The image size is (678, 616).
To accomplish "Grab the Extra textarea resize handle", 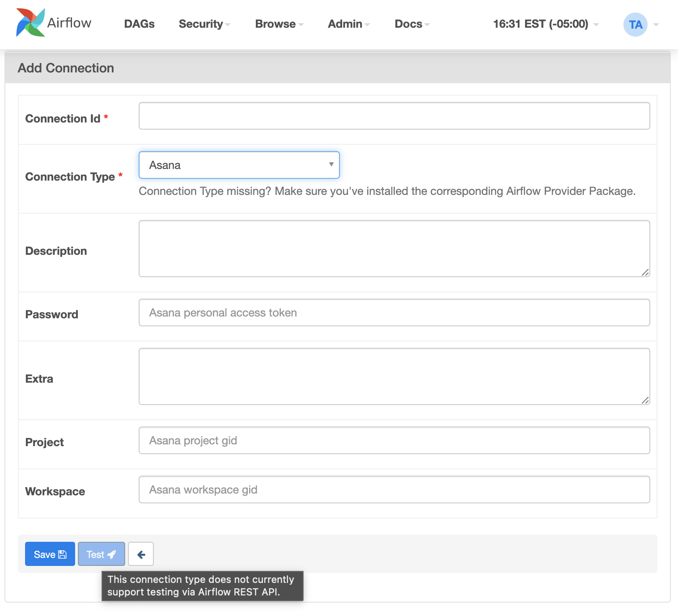I will coord(645,401).
